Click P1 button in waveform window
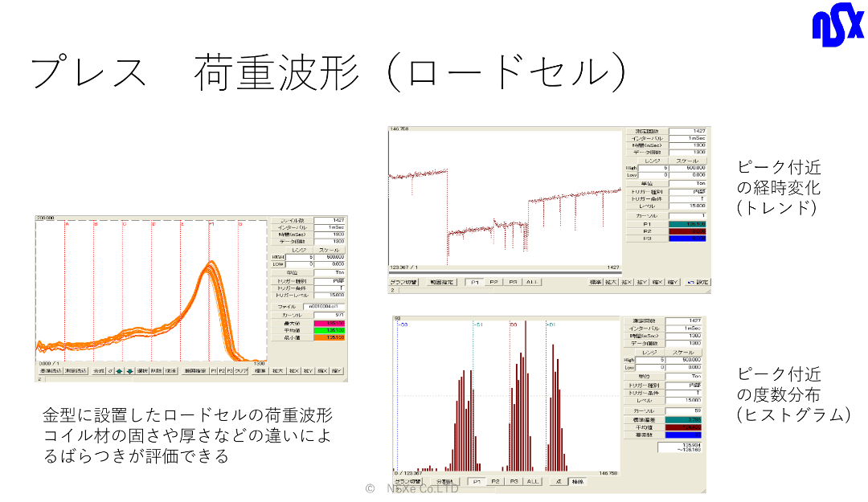The height and width of the screenshot is (502, 868). click(x=213, y=371)
